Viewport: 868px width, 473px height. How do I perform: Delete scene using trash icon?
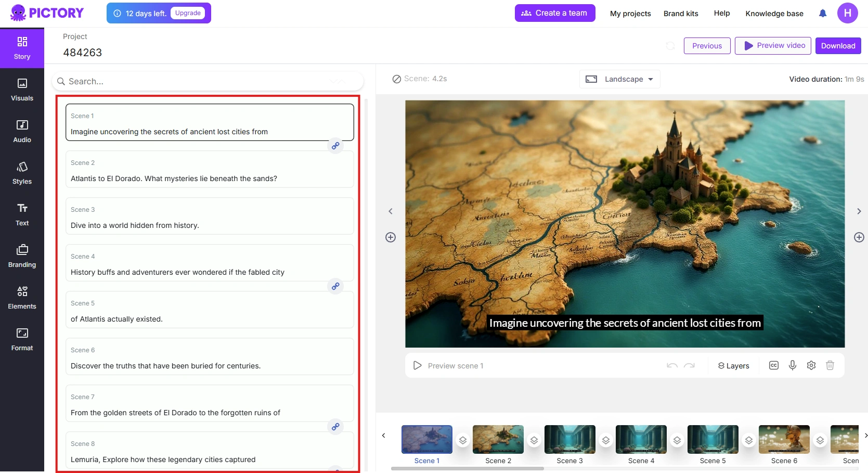[x=830, y=365]
